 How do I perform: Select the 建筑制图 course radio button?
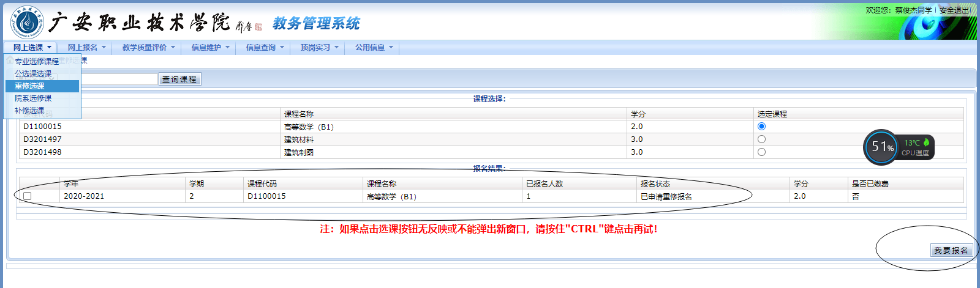pos(761,152)
